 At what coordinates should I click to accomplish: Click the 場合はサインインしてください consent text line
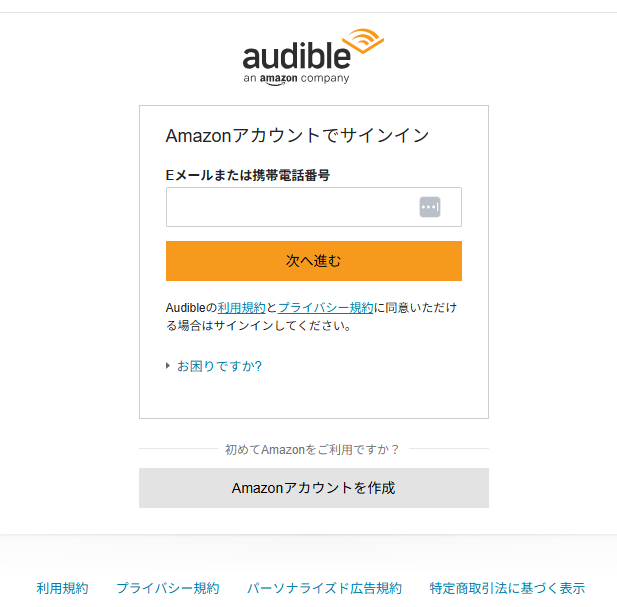258,325
